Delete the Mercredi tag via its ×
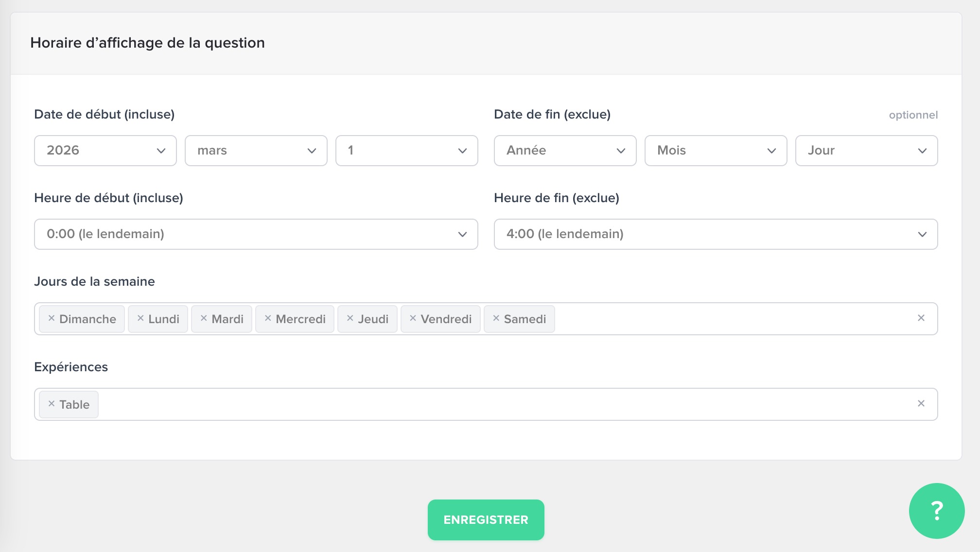 pyautogui.click(x=268, y=318)
